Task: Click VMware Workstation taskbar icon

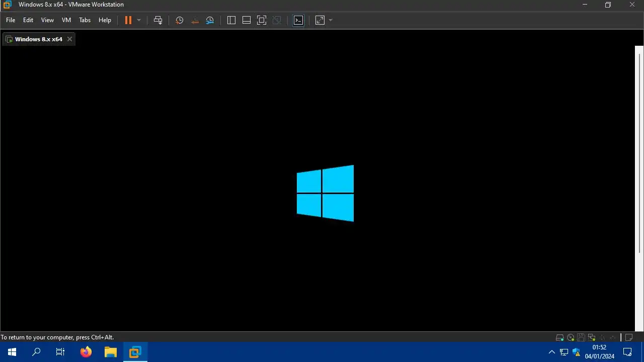Action: (135, 352)
